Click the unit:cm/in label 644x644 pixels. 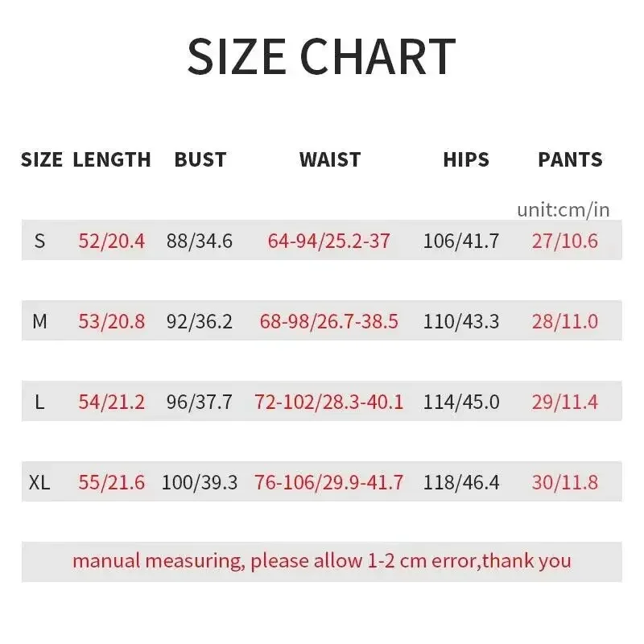563,210
